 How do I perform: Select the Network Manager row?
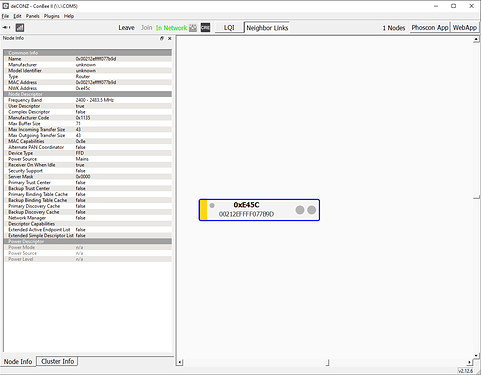tap(88, 218)
